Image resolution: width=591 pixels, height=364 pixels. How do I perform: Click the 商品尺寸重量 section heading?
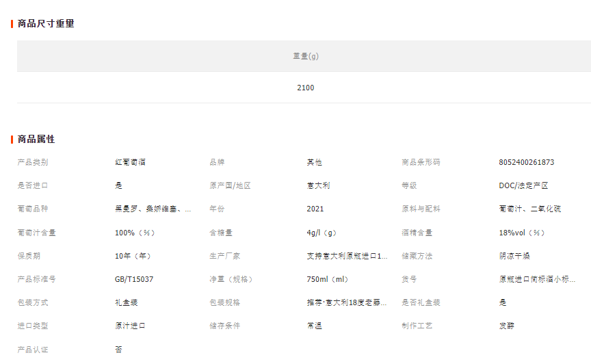46,23
